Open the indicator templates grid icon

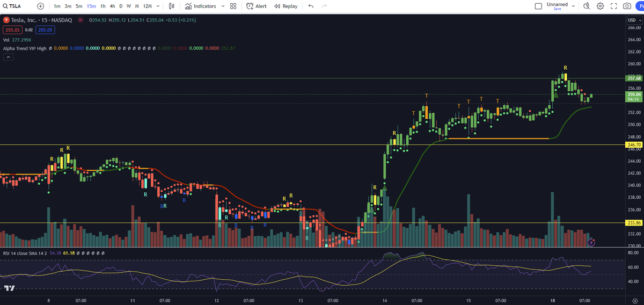coord(233,6)
